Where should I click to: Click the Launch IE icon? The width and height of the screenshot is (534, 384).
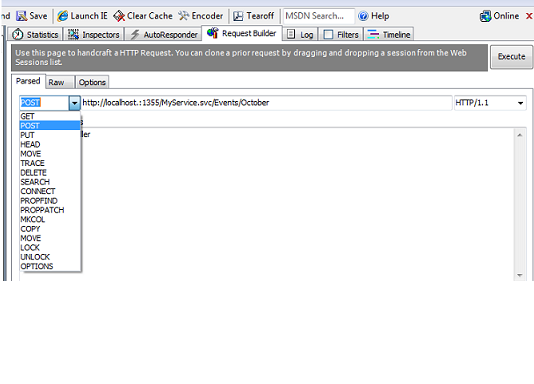[63, 16]
